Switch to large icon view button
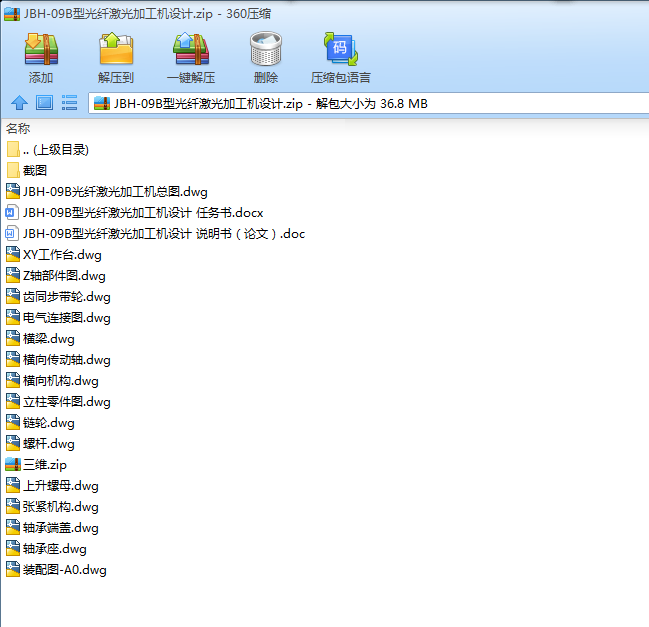Screen dimensions: 649x627 (x=44, y=103)
